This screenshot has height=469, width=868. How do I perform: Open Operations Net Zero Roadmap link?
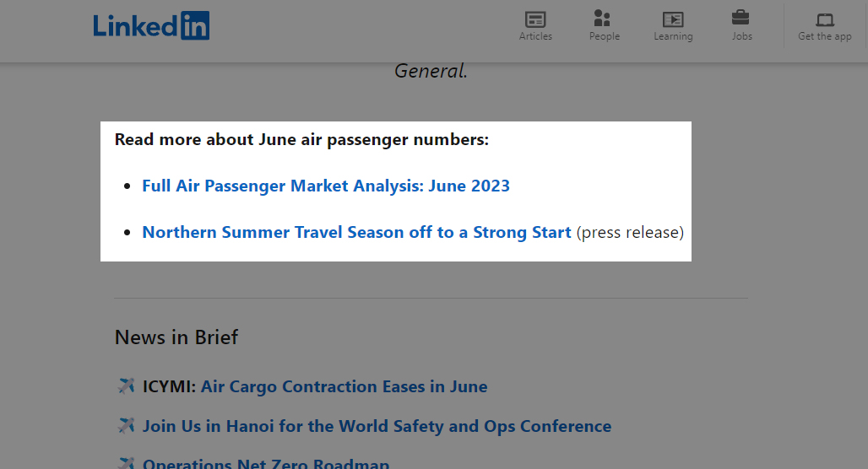[x=266, y=463]
